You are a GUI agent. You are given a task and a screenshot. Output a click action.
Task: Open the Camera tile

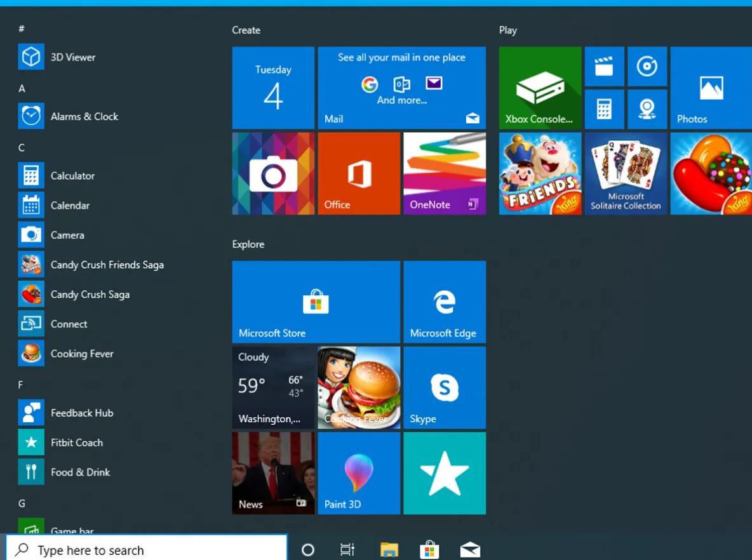pos(273,172)
